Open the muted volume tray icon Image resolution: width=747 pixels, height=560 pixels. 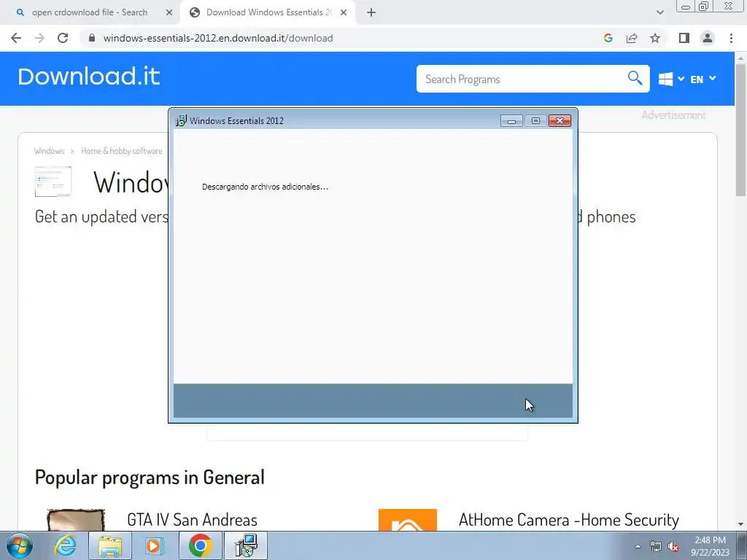673,547
